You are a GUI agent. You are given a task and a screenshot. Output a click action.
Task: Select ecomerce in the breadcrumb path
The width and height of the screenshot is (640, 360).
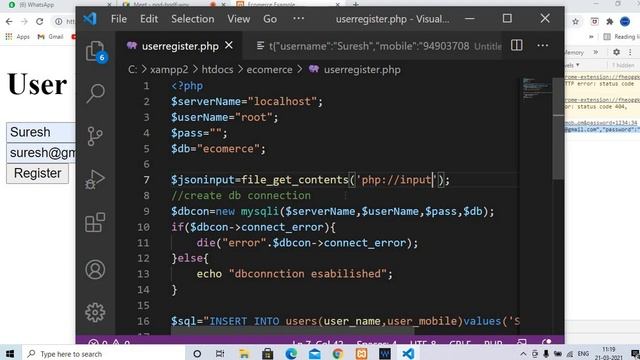pos(269,70)
